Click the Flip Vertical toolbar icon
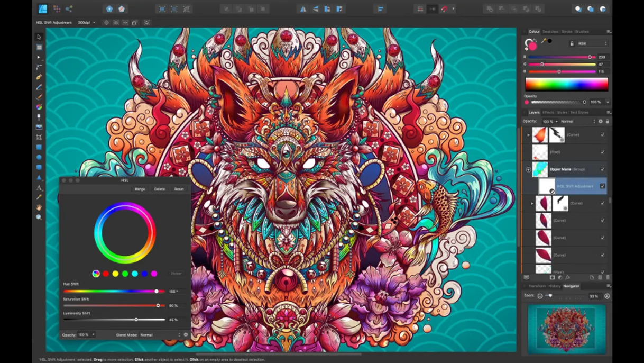 pyautogui.click(x=316, y=9)
